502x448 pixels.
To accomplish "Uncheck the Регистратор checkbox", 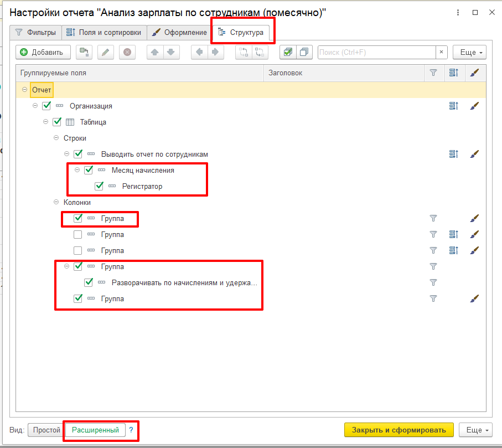I will click(x=99, y=187).
